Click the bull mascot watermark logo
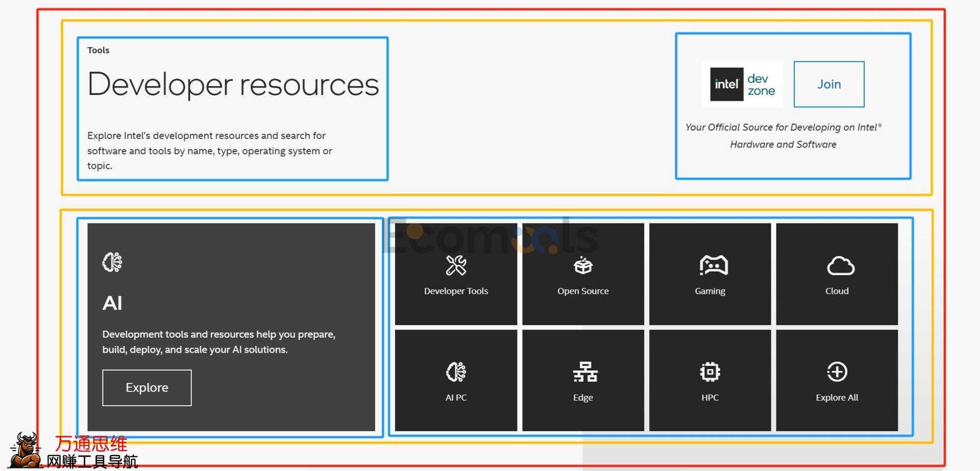Image resolution: width=980 pixels, height=471 pixels. click(x=26, y=450)
